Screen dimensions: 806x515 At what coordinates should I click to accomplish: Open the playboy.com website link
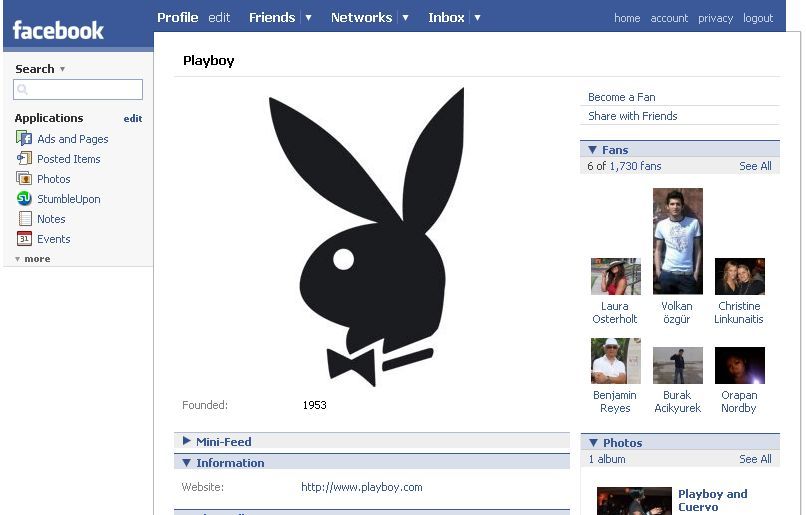[x=362, y=487]
